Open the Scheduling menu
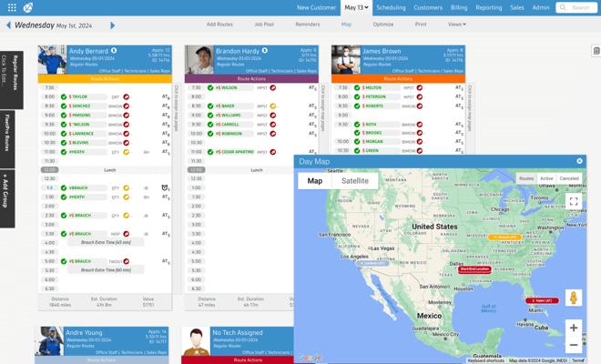 point(391,7)
